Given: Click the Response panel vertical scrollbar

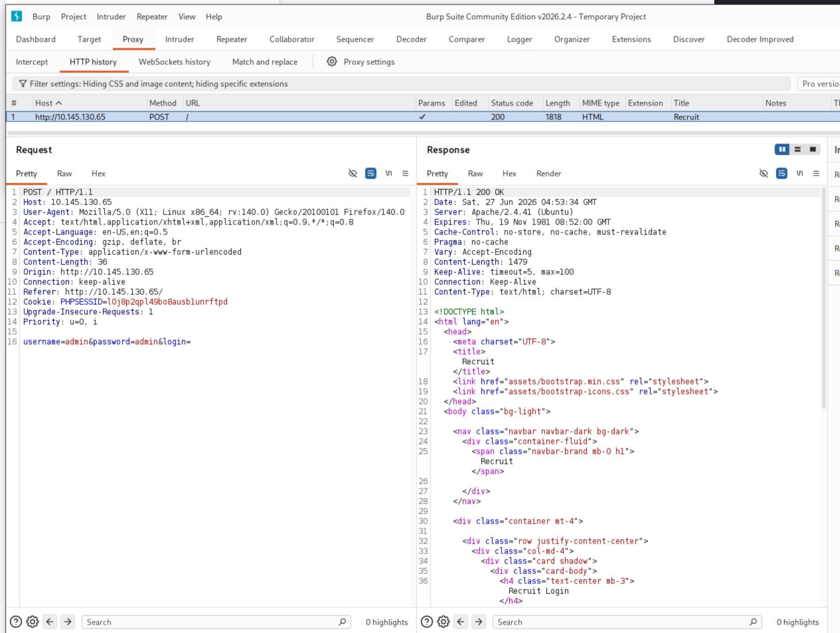Looking at the screenshot, I should pyautogui.click(x=824, y=298).
